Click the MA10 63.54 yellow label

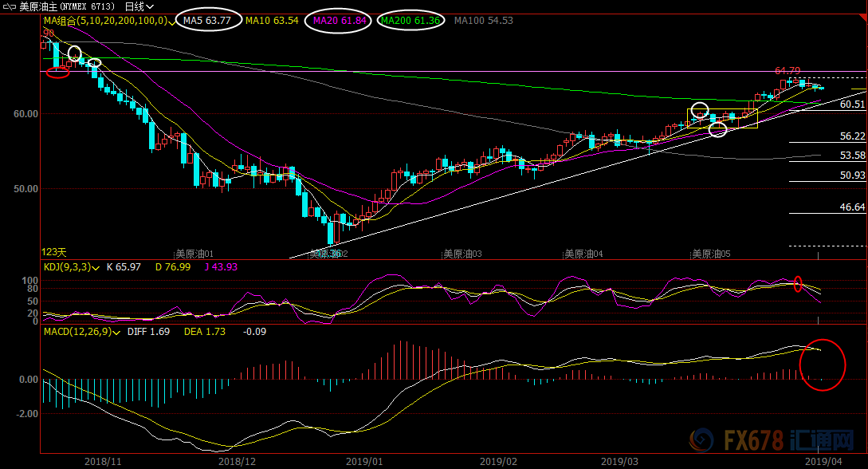pos(272,21)
